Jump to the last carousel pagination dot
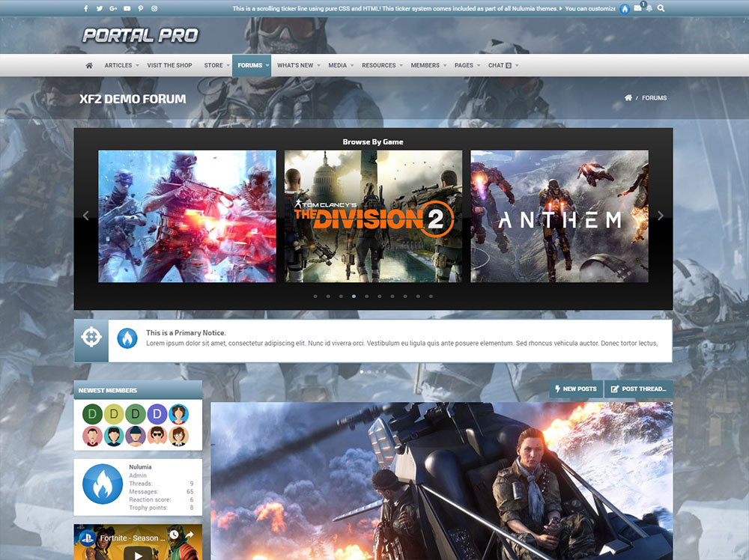The image size is (749, 560). click(431, 296)
